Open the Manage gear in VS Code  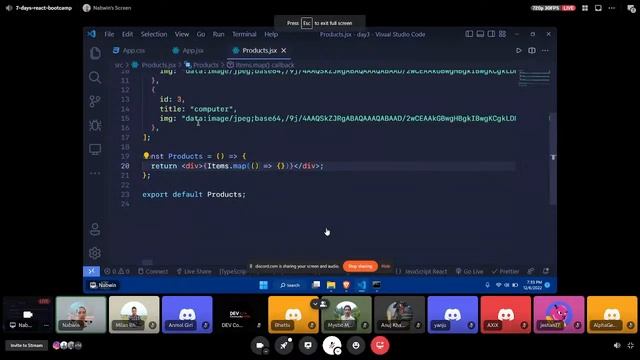pos(95,253)
